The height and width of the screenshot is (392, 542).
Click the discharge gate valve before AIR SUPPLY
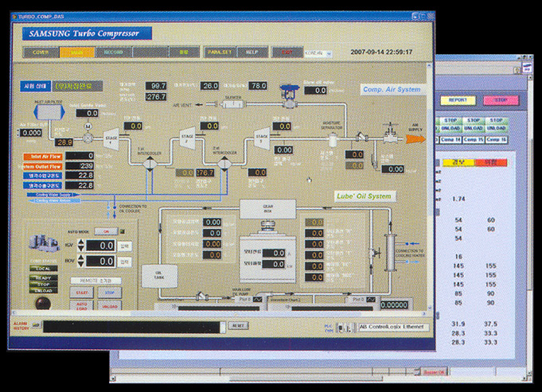(391, 134)
